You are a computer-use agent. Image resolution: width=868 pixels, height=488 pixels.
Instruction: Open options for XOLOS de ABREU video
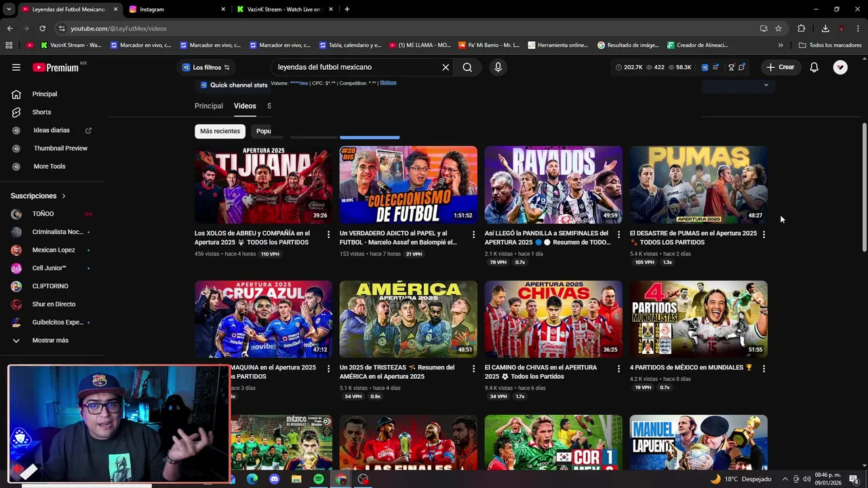coord(328,235)
